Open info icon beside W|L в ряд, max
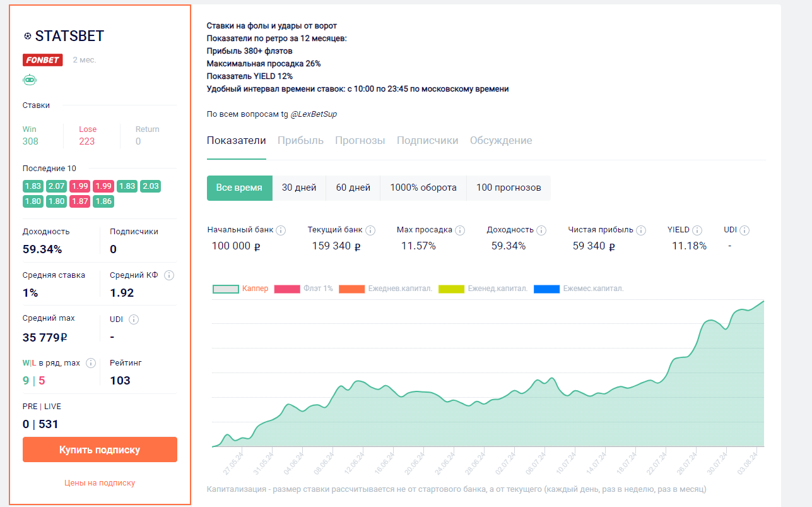The width and height of the screenshot is (812, 507). [x=91, y=363]
